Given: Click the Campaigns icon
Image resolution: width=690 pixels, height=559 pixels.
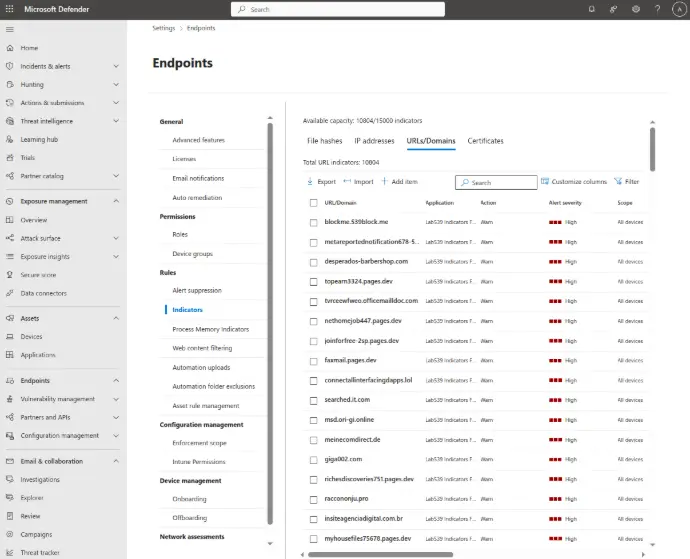Looking at the screenshot, I should click(x=10, y=534).
